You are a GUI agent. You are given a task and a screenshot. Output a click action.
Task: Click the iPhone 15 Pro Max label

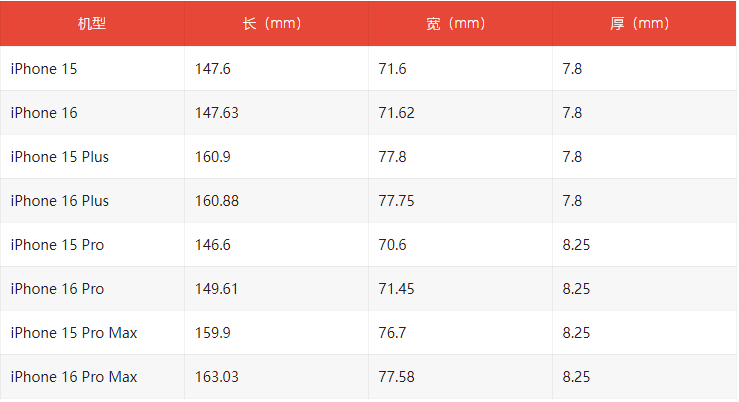tap(74, 333)
